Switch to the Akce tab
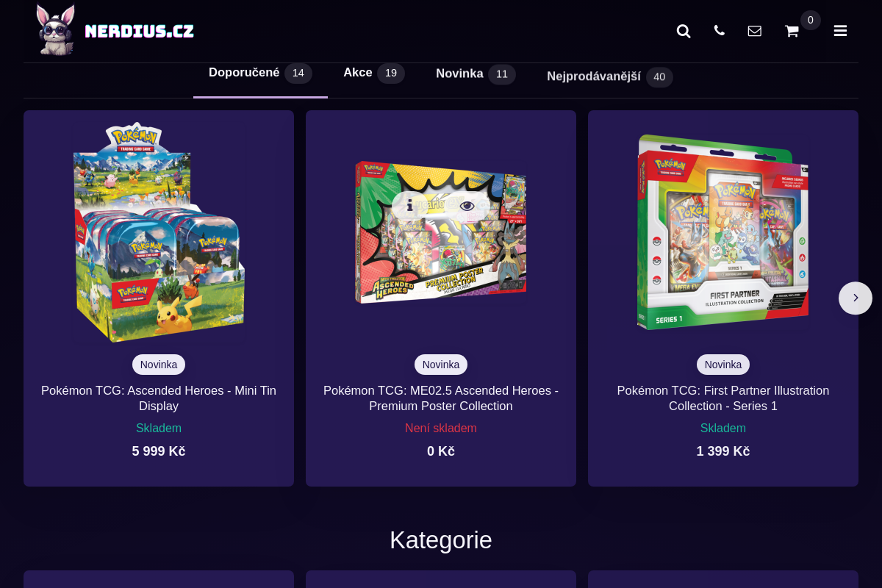 373,73
